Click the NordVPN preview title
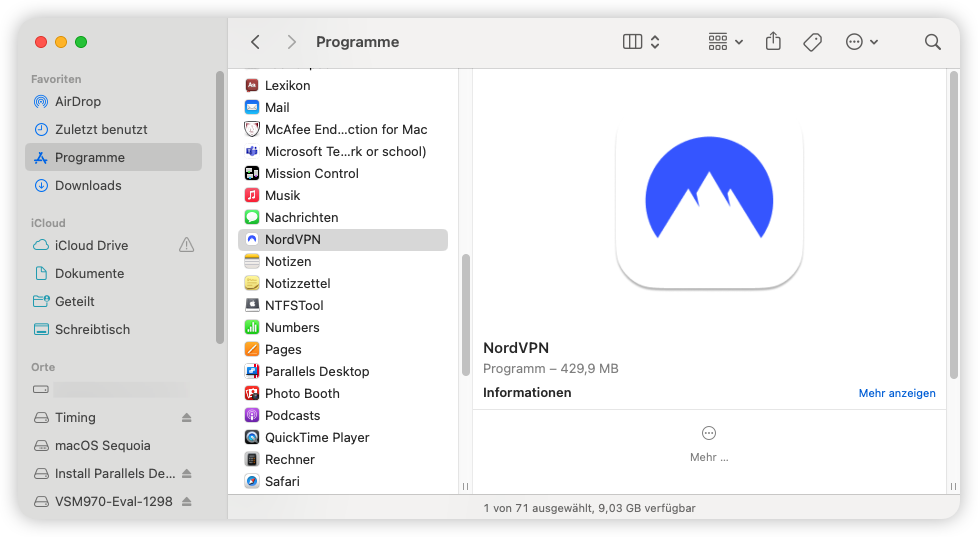 pyautogui.click(x=516, y=348)
